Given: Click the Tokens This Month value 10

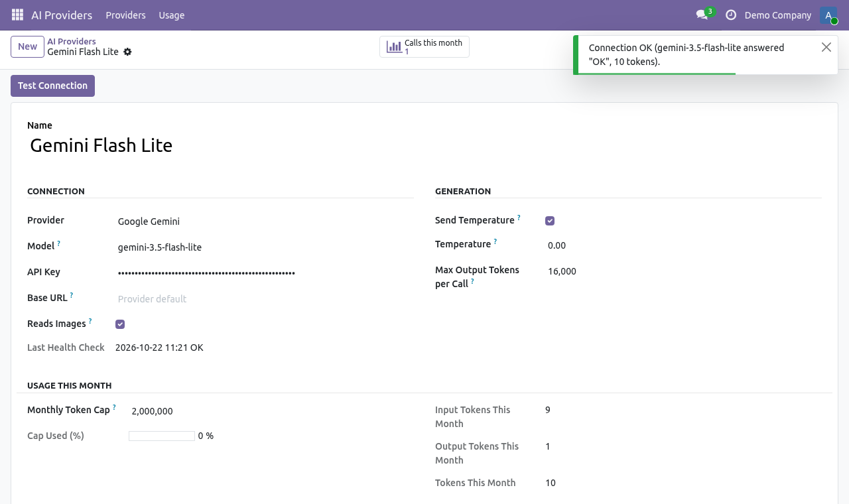Looking at the screenshot, I should [551, 483].
